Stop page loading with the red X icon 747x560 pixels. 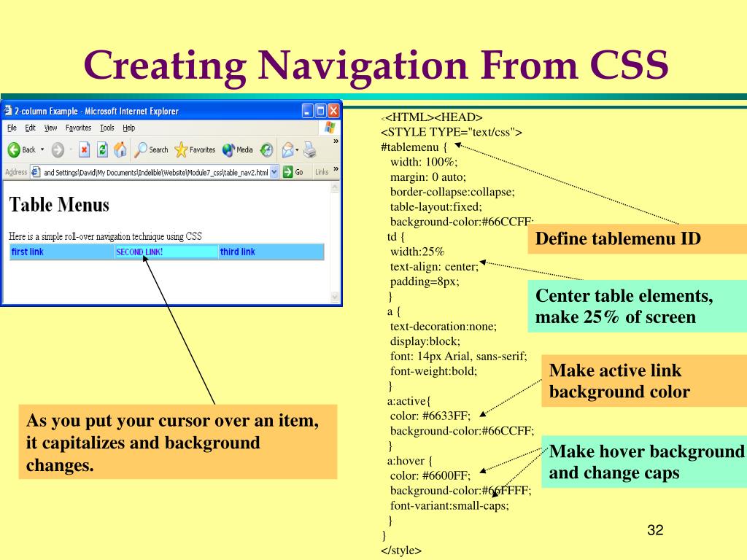click(x=85, y=149)
